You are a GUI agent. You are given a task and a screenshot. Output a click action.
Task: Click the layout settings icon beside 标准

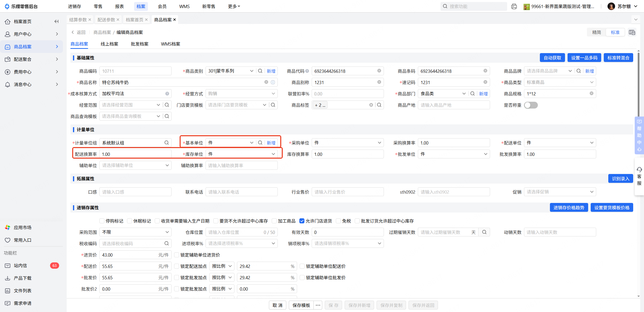[632, 32]
